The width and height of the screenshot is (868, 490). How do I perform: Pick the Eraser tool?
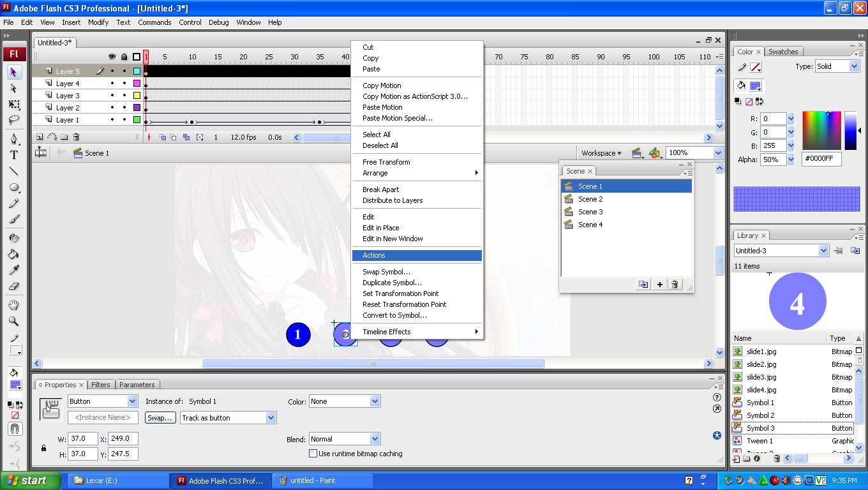point(13,286)
